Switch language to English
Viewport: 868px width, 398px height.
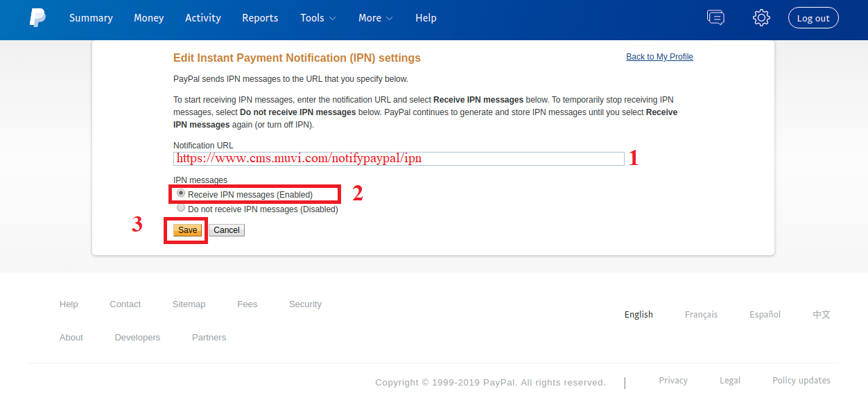coord(639,315)
